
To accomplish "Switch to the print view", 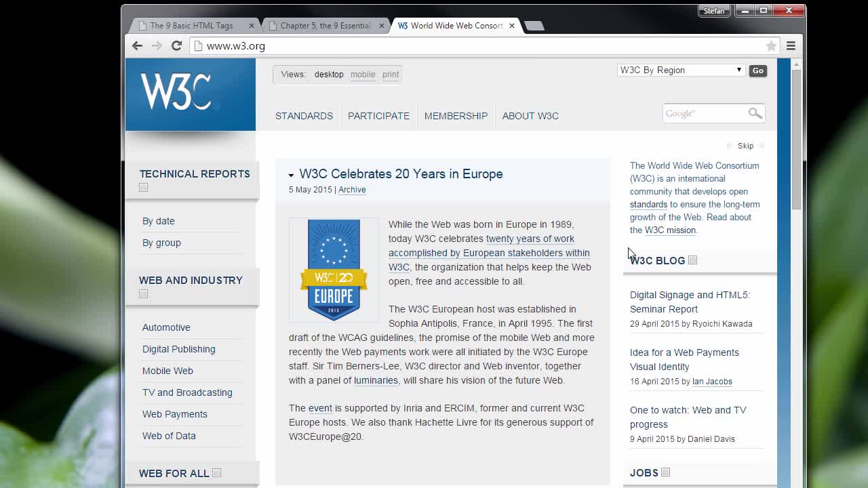I will pos(391,75).
